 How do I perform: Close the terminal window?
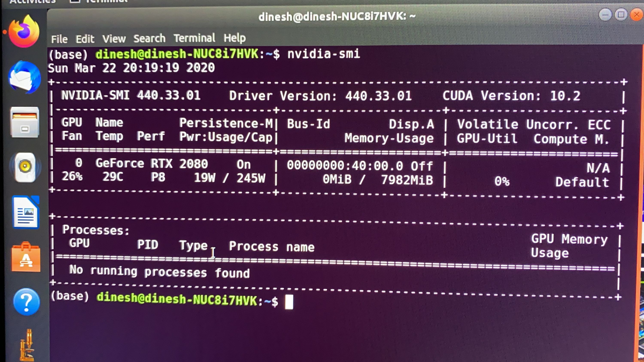coord(637,15)
